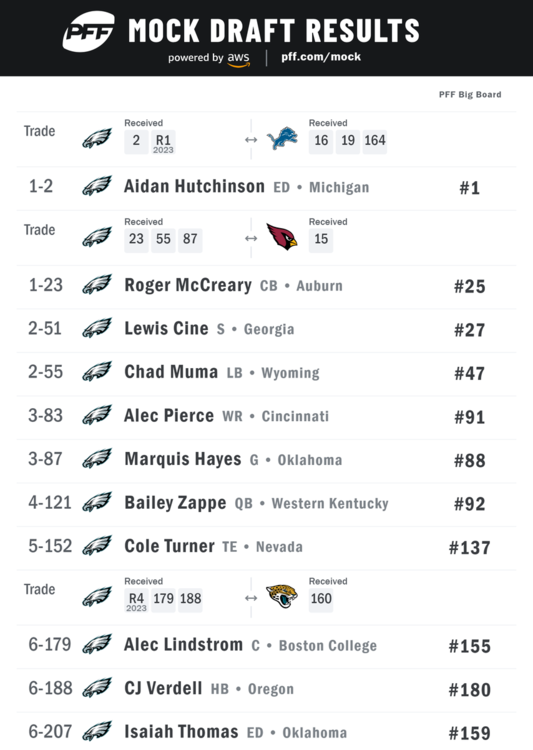The image size is (533, 750).
Task: Click the AWS logo in header
Action: click(238, 59)
